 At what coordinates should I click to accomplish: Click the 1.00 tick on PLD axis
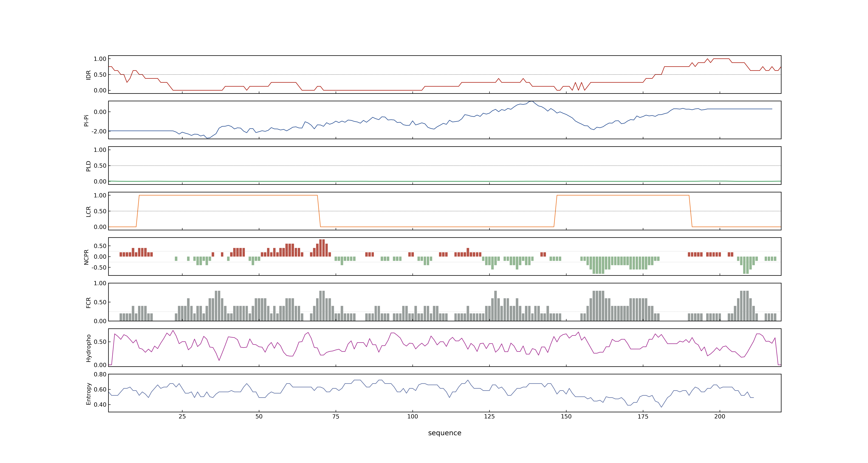pos(100,150)
